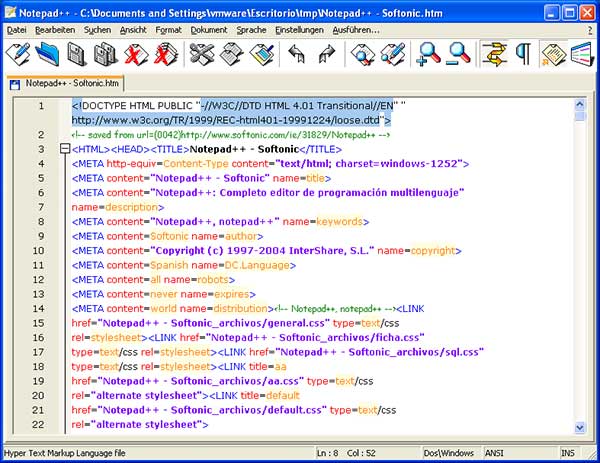Click the 'saved from url' comment on line 2

[231, 135]
